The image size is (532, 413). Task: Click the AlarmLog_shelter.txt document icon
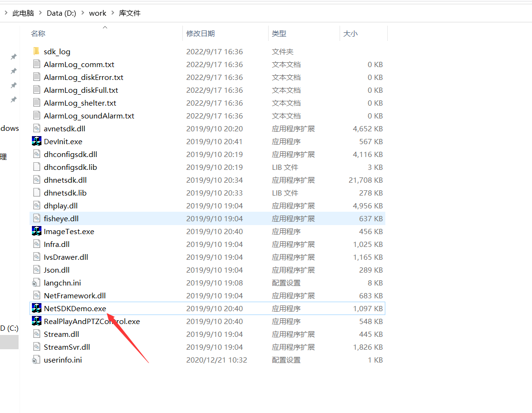[x=37, y=103]
